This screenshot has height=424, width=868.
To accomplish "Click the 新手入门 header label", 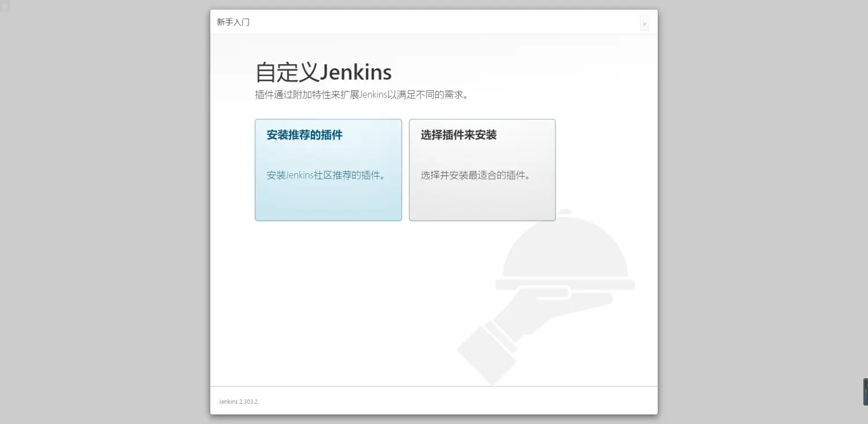I will point(233,22).
